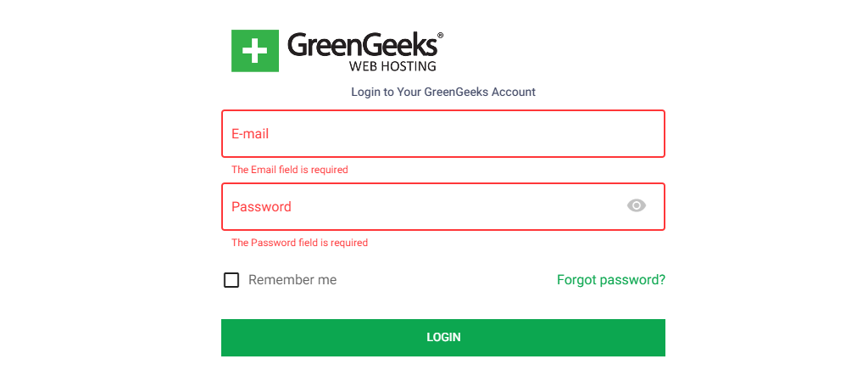Click the red "Password" placeholder label
Image resolution: width=868 pixels, height=387 pixels.
point(261,206)
